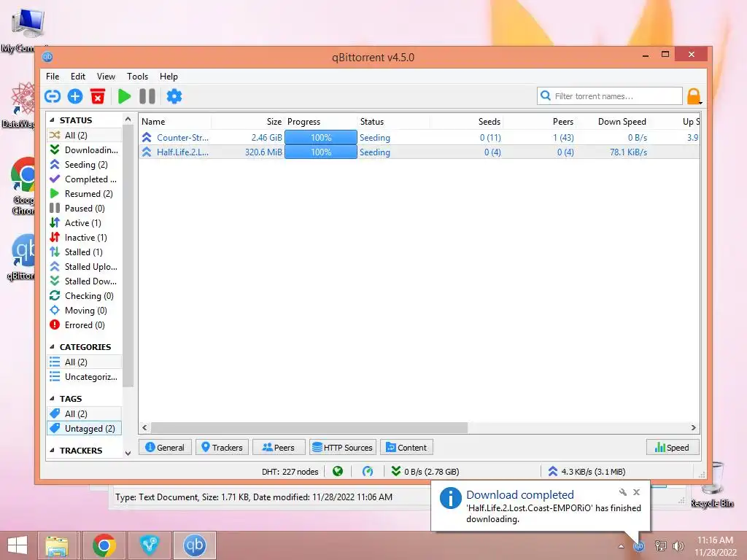Select the Half.Life.2.L... torrent row

419,152
